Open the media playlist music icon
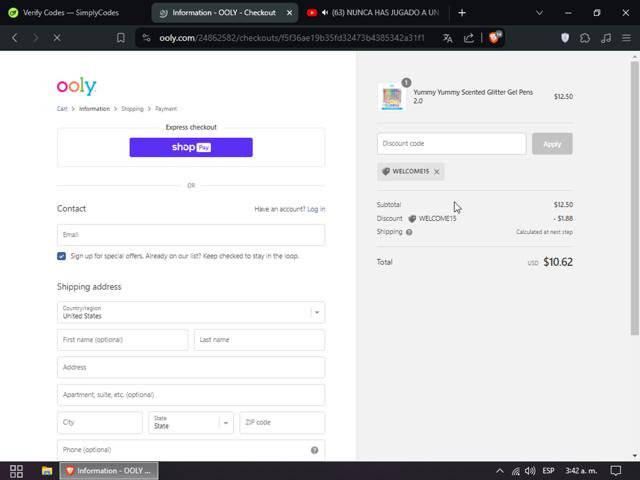The width and height of the screenshot is (640, 480). (606, 38)
